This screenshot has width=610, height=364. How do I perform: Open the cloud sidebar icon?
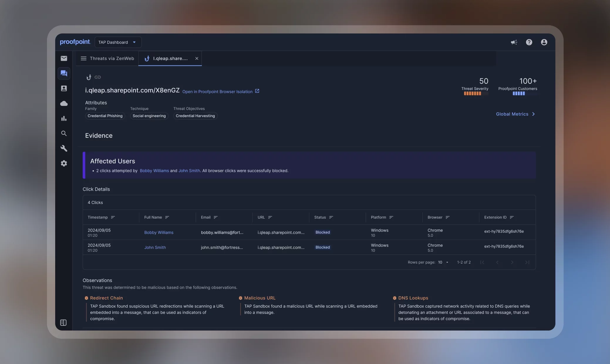coord(64,103)
